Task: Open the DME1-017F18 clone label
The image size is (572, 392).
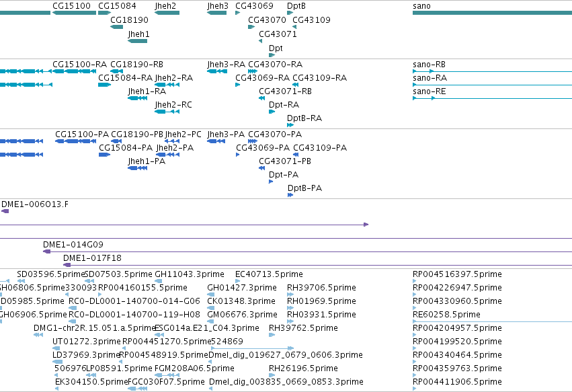Action: coord(92,258)
